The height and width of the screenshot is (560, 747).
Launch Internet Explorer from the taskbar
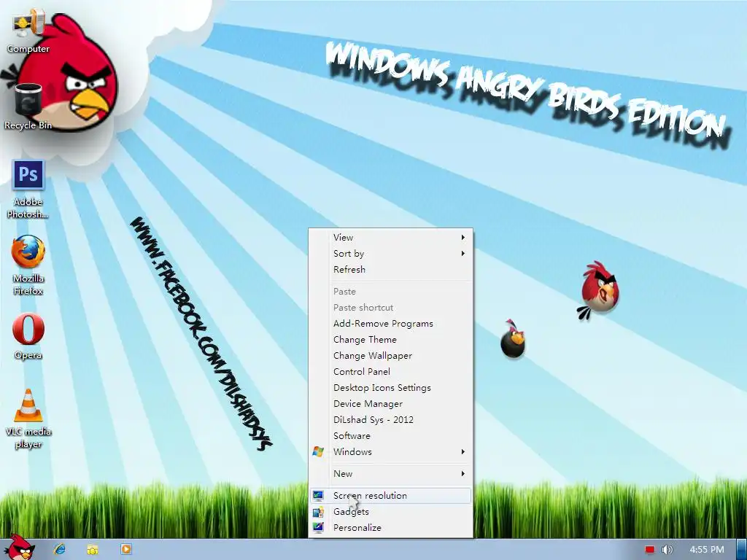point(60,549)
